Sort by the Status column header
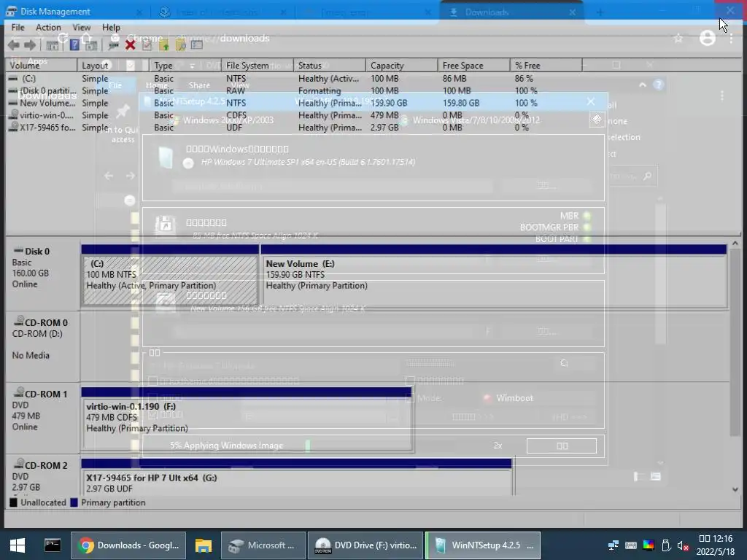Viewport: 747px width, 560px height. click(x=330, y=65)
